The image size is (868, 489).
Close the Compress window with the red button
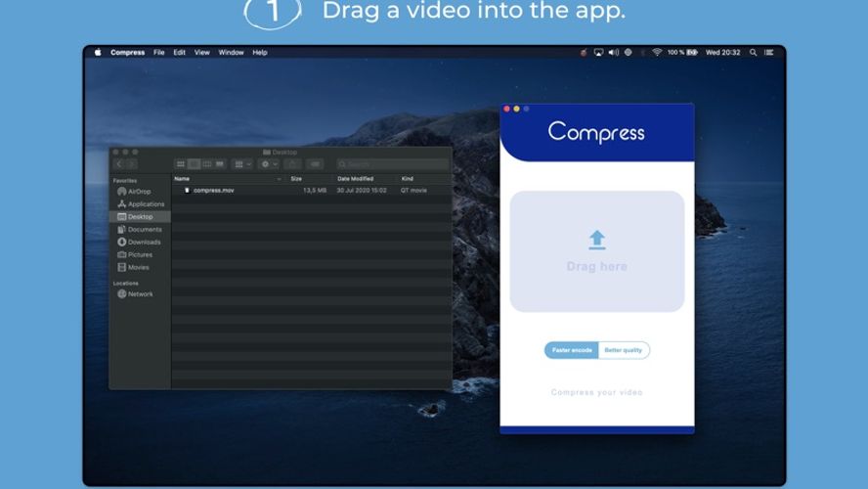point(506,109)
